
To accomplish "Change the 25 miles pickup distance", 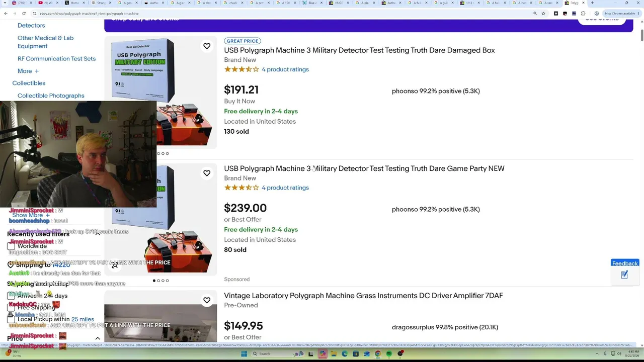I will [x=83, y=319].
